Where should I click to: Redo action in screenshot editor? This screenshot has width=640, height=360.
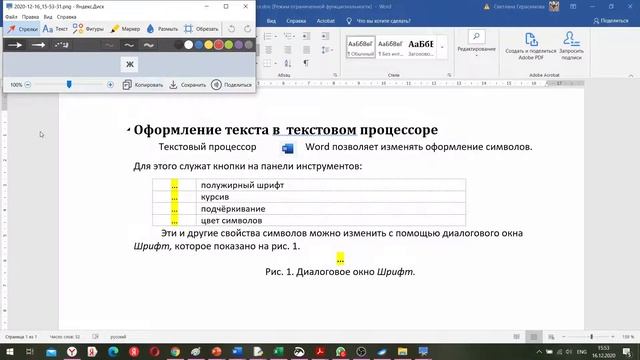(247, 29)
